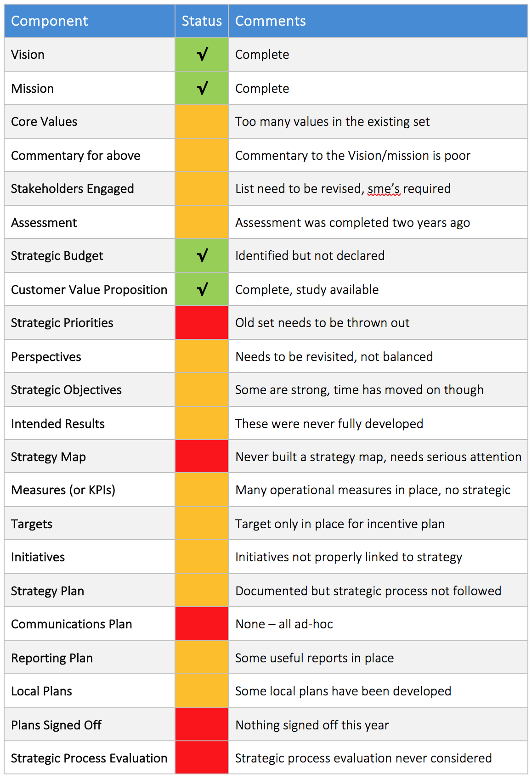532x779 pixels.
Task: Select the Strategic Budget checkmark
Action: 202,256
